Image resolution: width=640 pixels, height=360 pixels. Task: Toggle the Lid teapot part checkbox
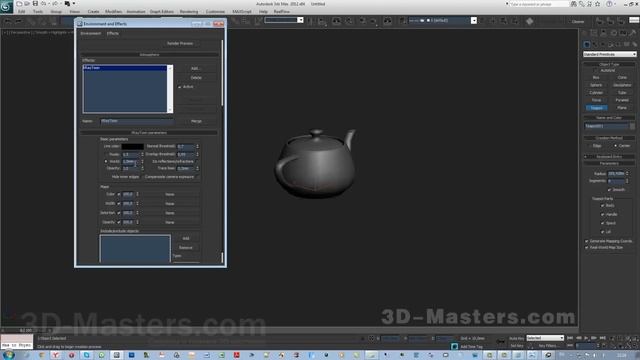602,232
